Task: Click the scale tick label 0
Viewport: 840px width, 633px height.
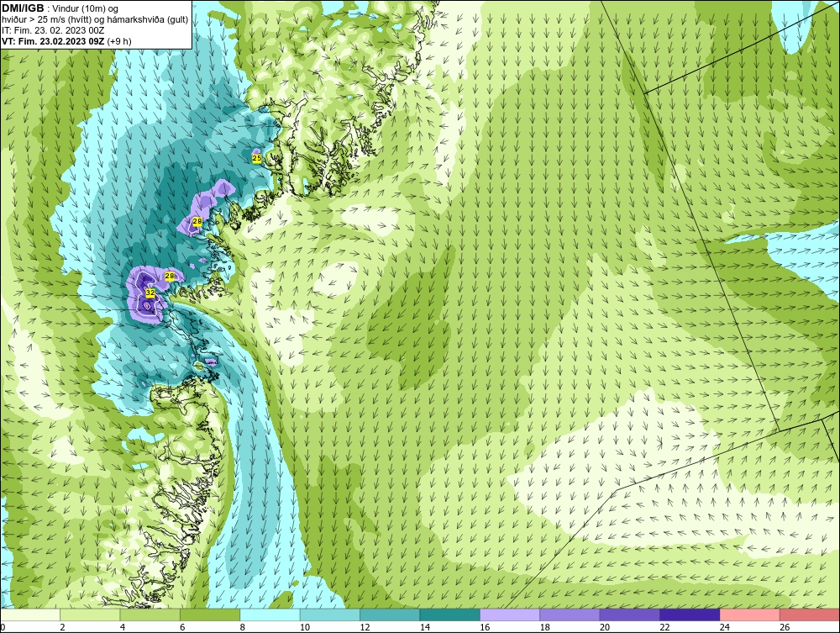Action: [x=3, y=627]
